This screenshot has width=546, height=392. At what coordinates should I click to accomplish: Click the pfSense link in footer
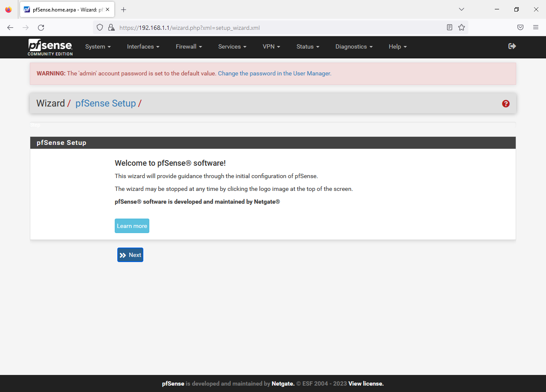tap(173, 383)
